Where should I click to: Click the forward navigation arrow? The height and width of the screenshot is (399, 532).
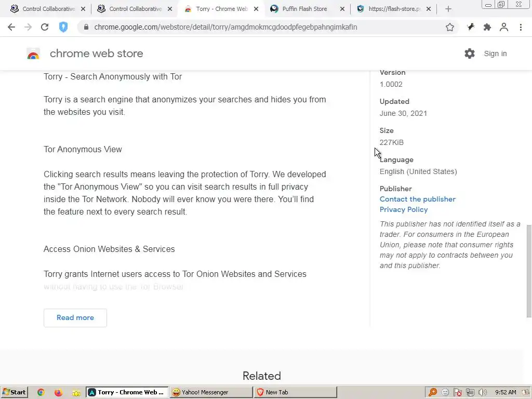pyautogui.click(x=28, y=27)
